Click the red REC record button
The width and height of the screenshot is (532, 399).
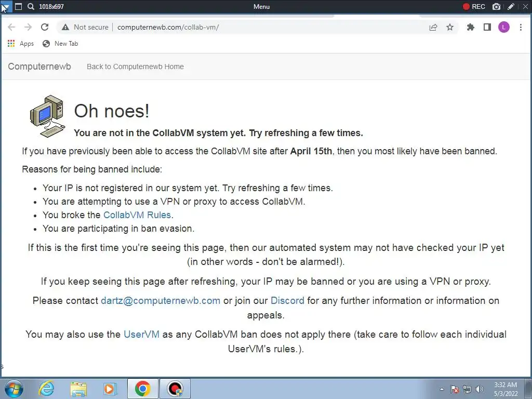click(x=474, y=6)
